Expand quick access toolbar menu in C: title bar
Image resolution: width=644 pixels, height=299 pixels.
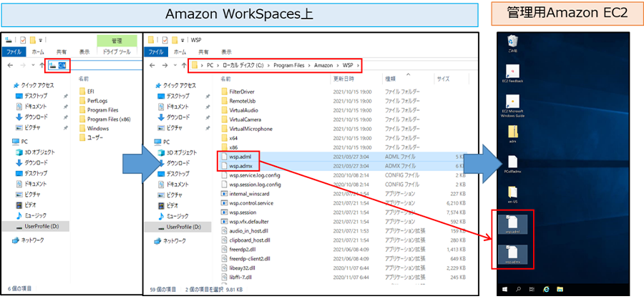[42, 40]
